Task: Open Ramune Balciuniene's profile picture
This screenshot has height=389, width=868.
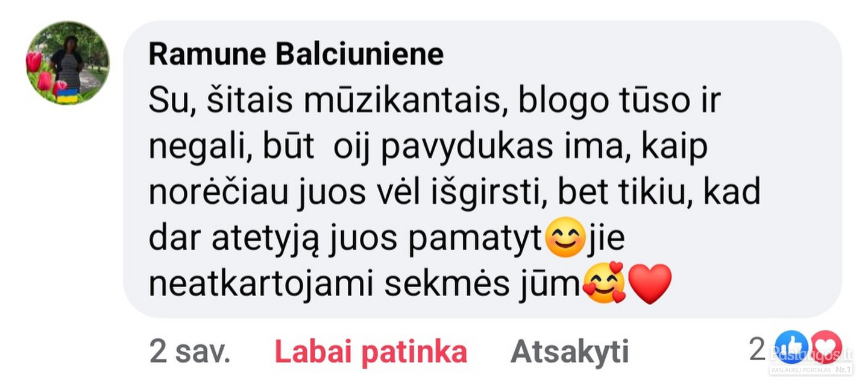Action: pyautogui.click(x=68, y=63)
